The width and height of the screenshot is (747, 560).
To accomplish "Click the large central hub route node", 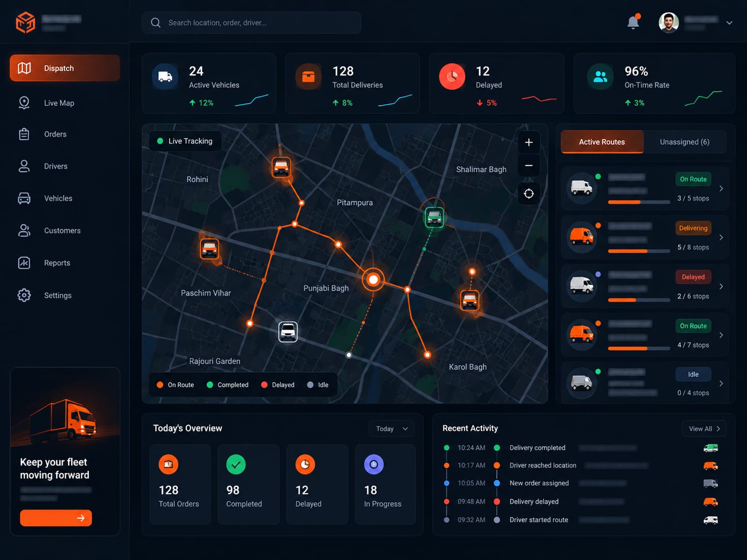I will point(373,280).
